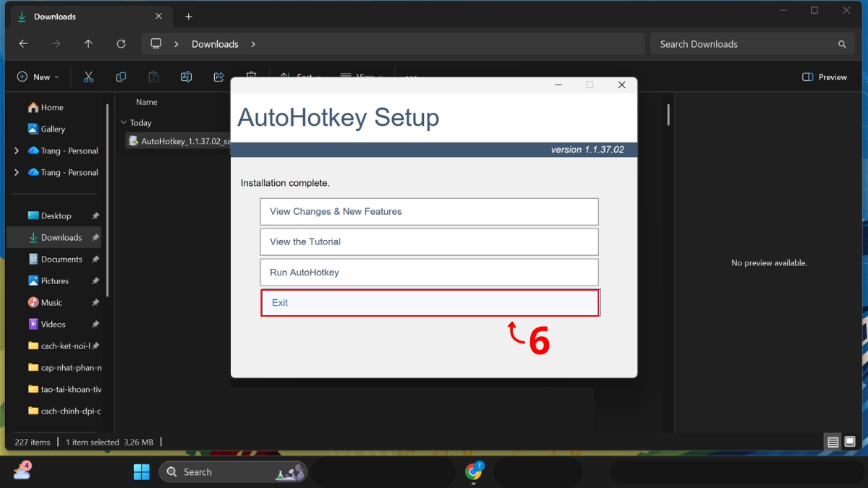Click the pin icon beside Videos

coord(95,324)
